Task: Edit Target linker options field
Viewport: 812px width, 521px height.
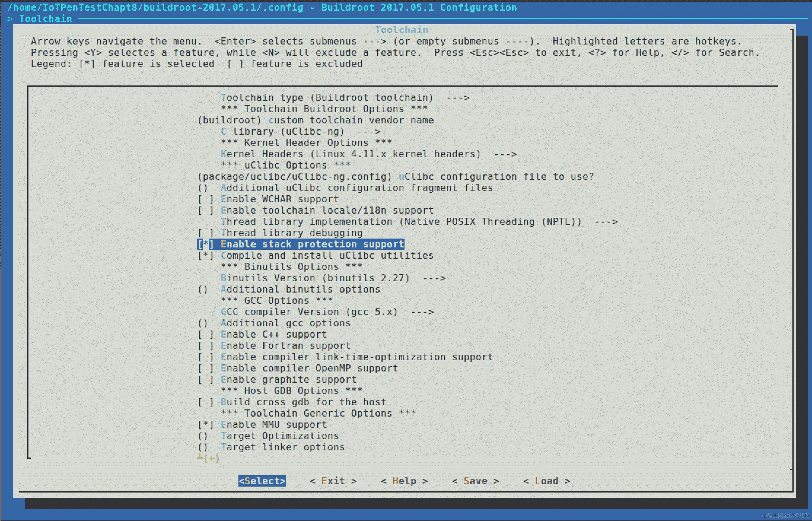Action: 271,447
